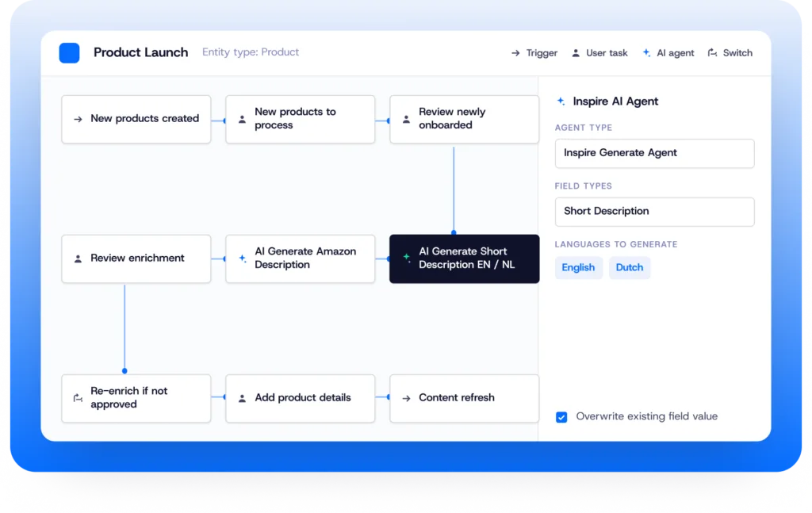The height and width of the screenshot is (513, 812).
Task: Click the English language chip
Action: [x=578, y=268]
